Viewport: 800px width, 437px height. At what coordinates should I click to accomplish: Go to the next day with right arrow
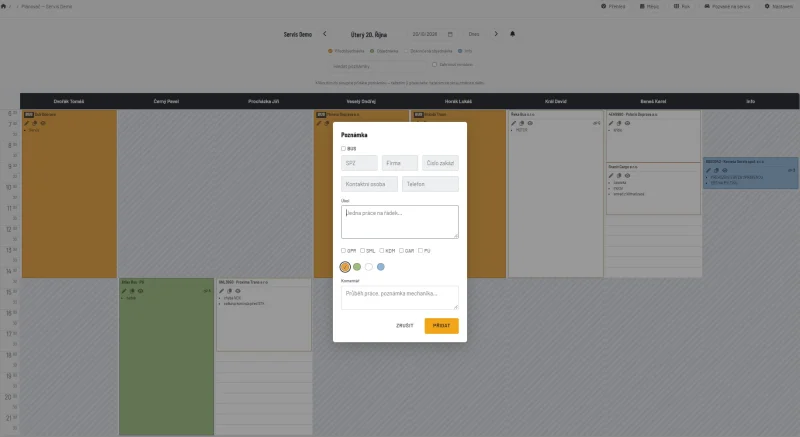tap(496, 34)
